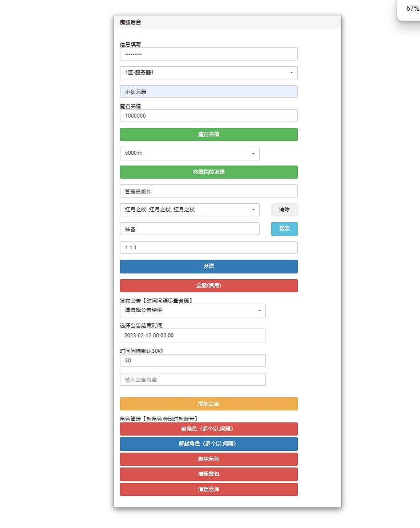
Task: Click the green 充值档位发送 button
Action: point(209,172)
